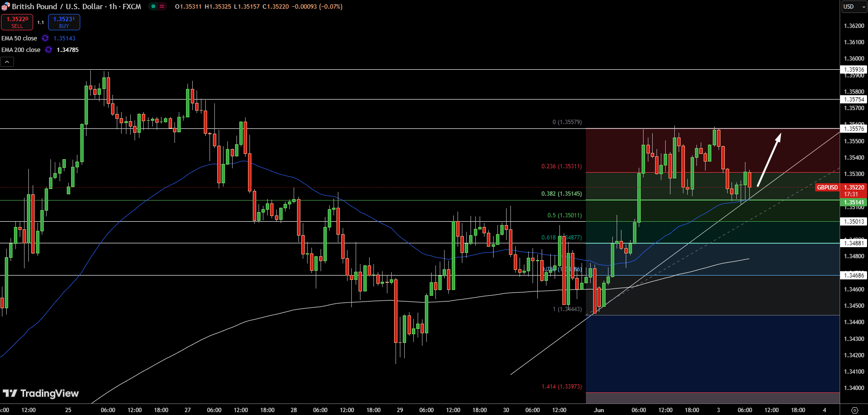Click the close price C1.35220 value
This screenshot has height=415, width=868.
click(276, 7)
